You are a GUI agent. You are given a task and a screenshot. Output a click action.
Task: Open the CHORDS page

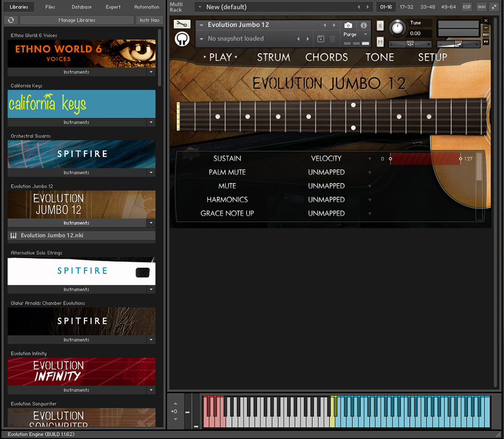326,57
